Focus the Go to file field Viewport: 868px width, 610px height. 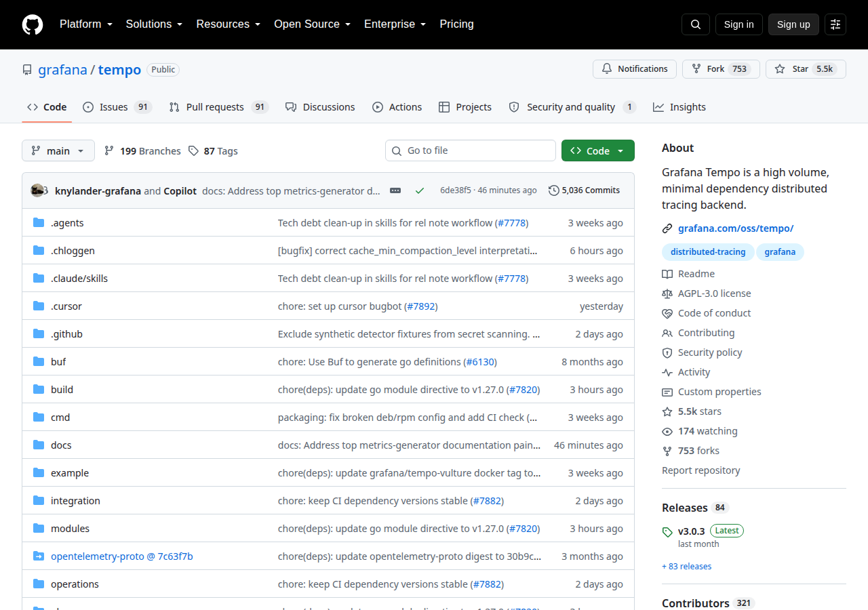[x=471, y=150]
